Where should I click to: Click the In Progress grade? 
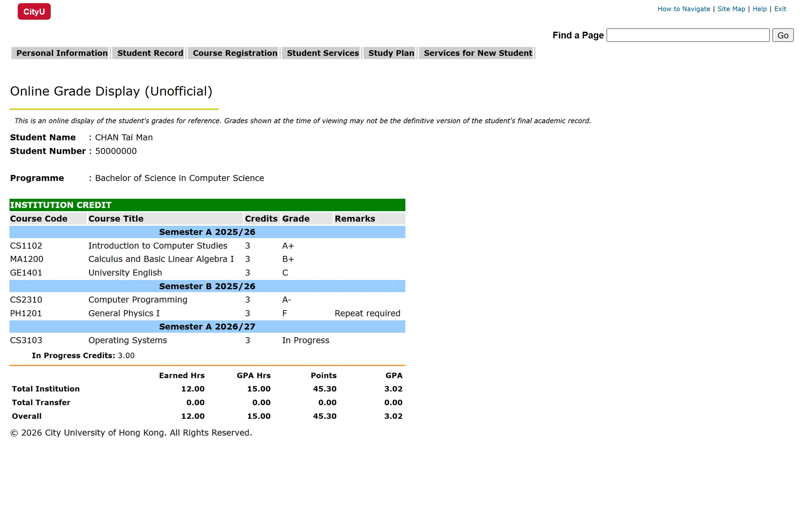pyautogui.click(x=306, y=341)
